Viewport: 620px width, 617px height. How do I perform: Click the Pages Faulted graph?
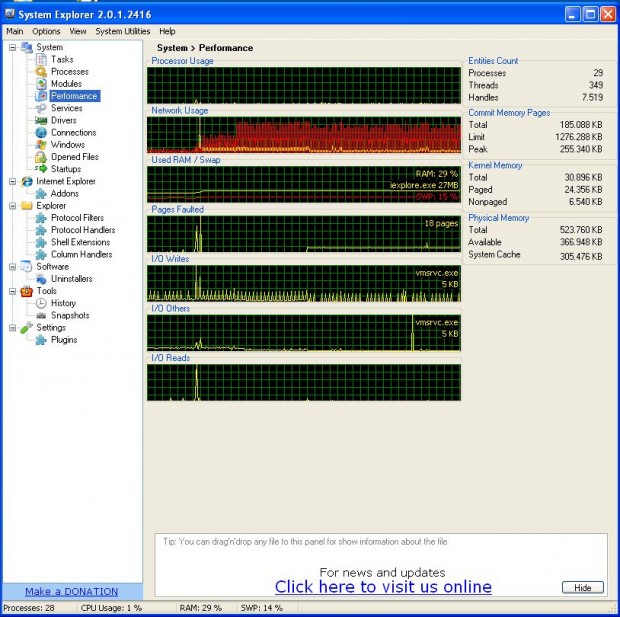(304, 234)
